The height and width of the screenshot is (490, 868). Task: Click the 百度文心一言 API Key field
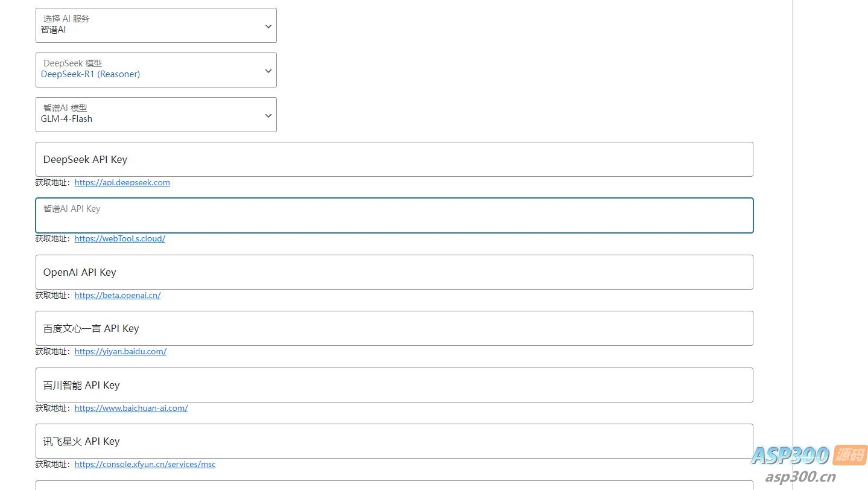(x=394, y=328)
